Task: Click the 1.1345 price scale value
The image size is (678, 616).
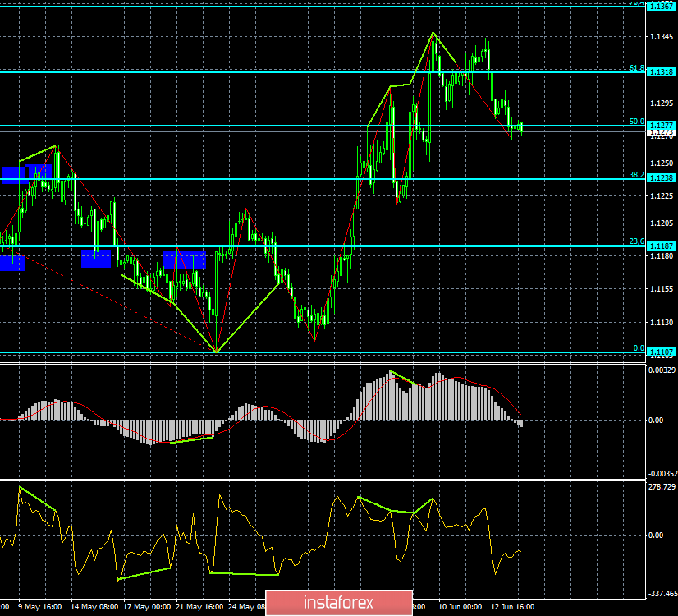Action: (662, 37)
